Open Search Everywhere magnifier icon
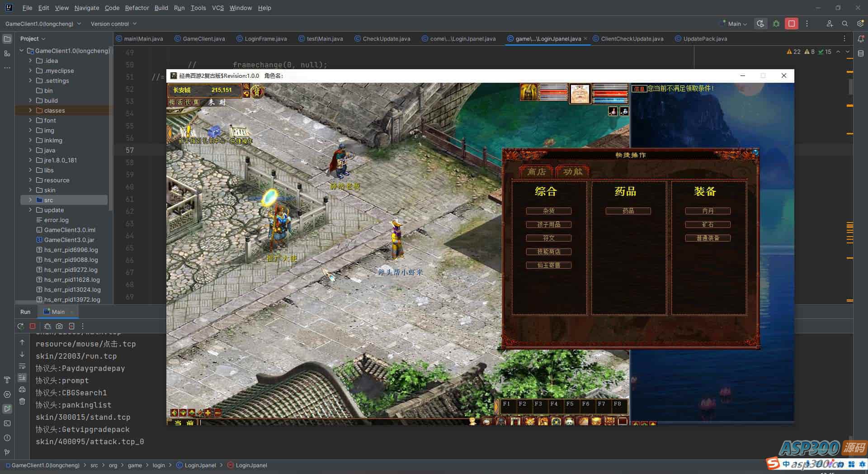Screen dimensions: 868x474 click(x=844, y=24)
